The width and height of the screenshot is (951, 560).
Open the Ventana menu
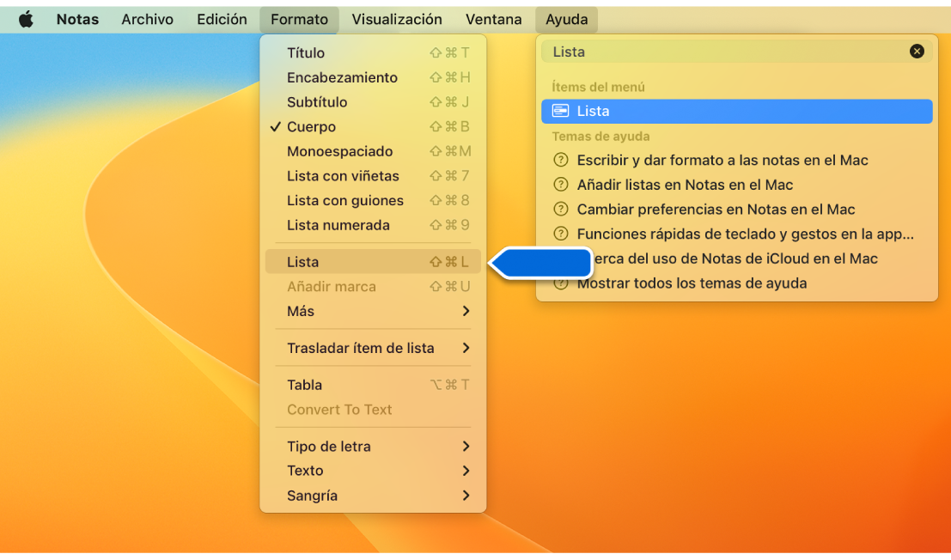pos(494,19)
